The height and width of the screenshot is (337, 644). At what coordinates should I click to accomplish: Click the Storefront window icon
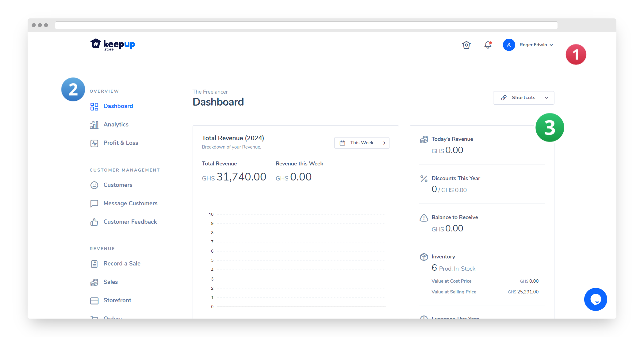[x=94, y=300]
